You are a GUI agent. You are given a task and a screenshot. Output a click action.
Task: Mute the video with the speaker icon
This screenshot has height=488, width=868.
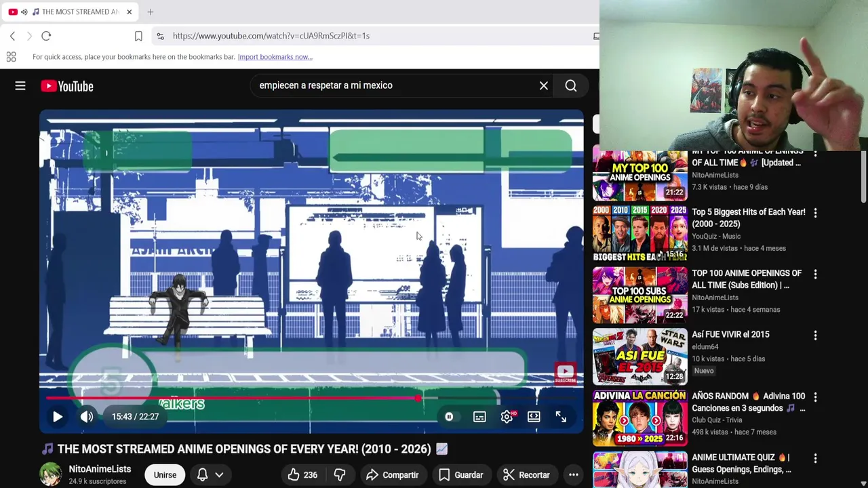(87, 417)
